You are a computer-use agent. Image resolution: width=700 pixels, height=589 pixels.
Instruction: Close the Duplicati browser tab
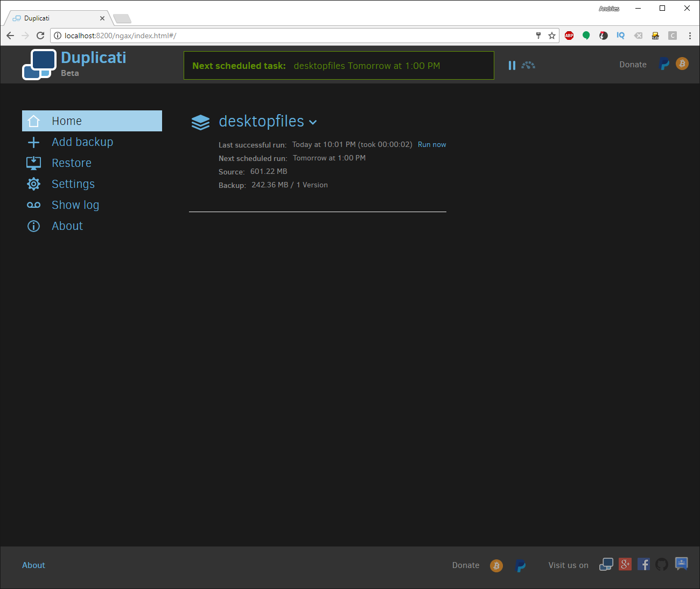[102, 18]
